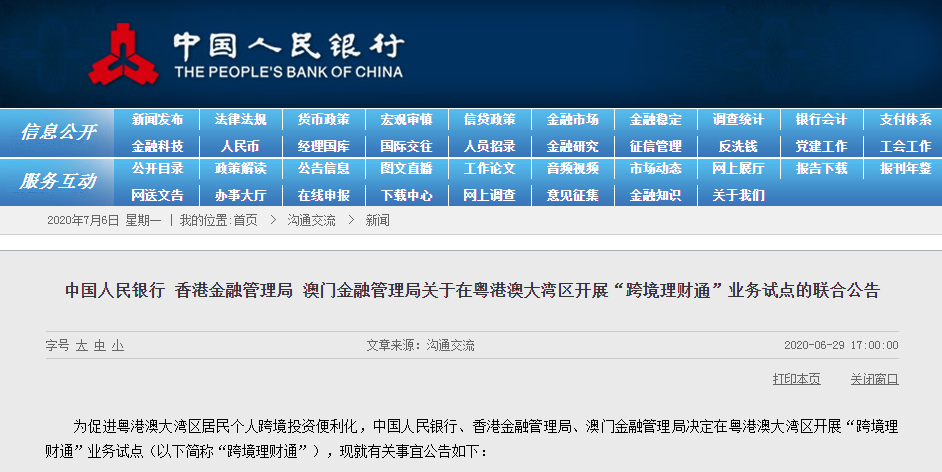
Task: Set font size to 小
Action: (x=118, y=345)
